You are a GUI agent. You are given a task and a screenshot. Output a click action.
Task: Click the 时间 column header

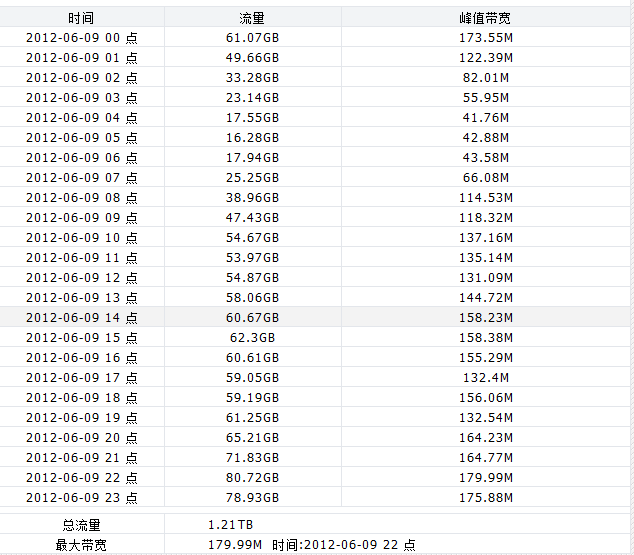tap(81, 18)
